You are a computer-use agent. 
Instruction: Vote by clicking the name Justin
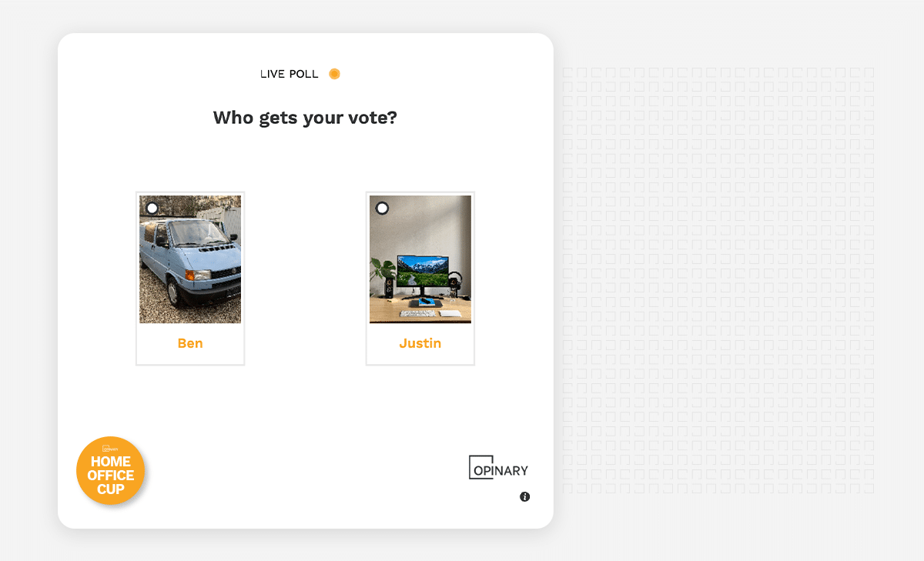coord(420,343)
